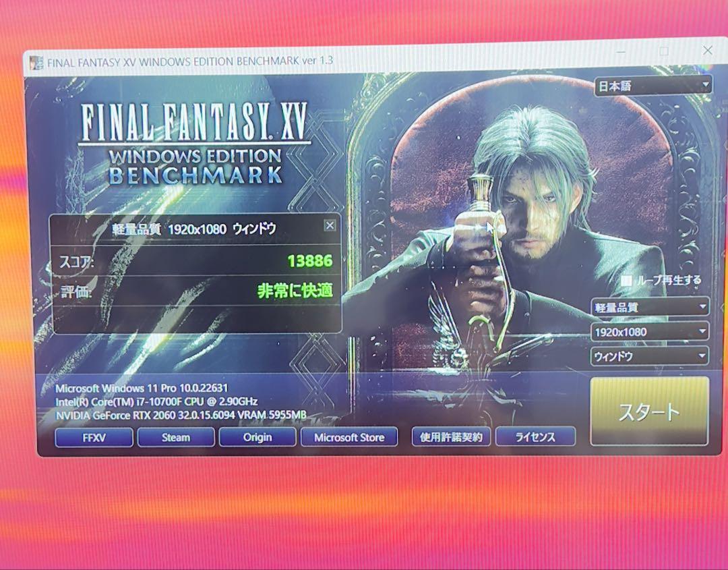Start the benchmark with the スタート button

tap(649, 411)
